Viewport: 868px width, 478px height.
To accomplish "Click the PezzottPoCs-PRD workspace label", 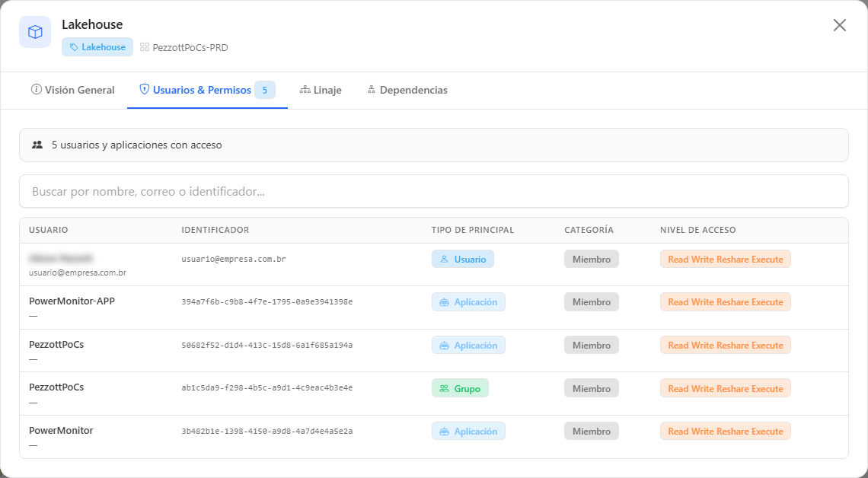I will click(x=190, y=48).
